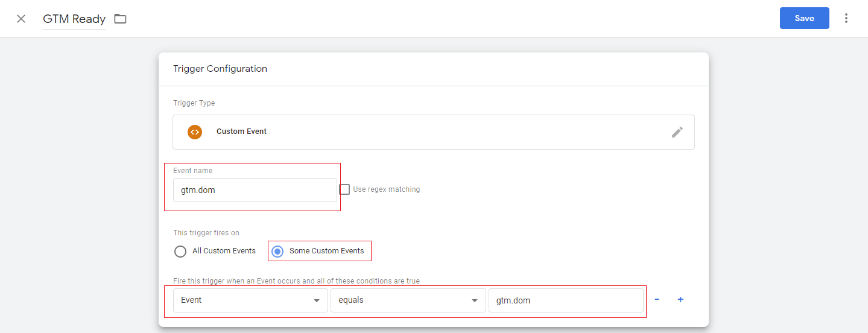
Task: Focus the Event name input field
Action: click(x=255, y=190)
